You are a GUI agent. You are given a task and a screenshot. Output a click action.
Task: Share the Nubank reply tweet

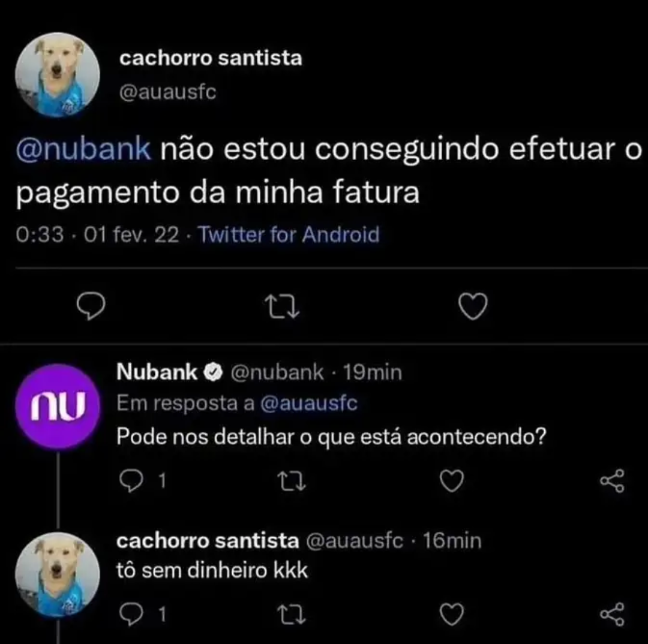click(612, 480)
